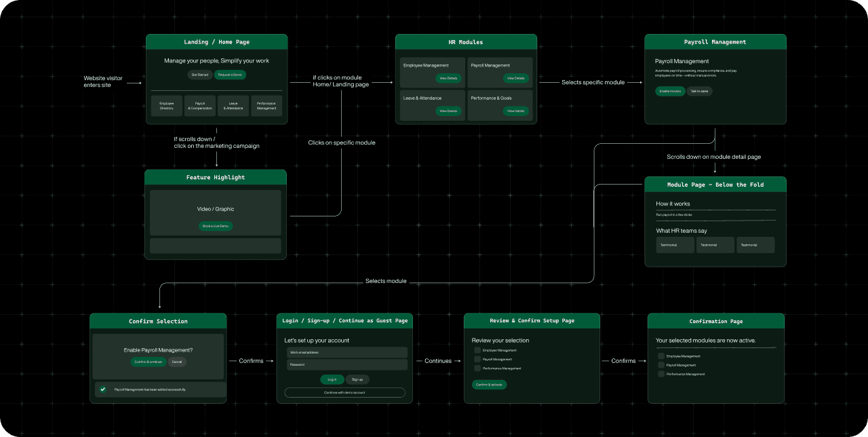The width and height of the screenshot is (868, 437).
Task: Select the Video / Graphic placeholder
Action: 216,212
